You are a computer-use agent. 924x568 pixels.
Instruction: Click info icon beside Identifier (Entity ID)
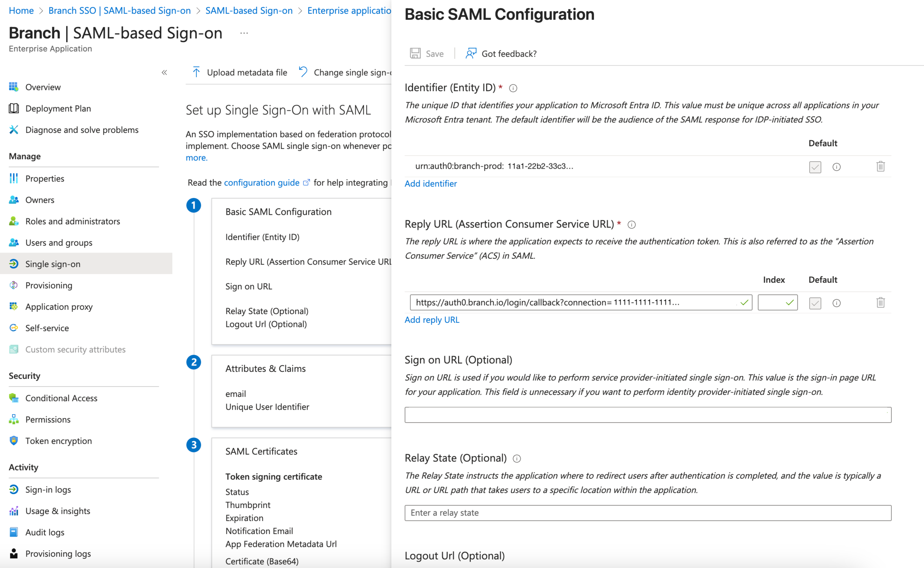(513, 88)
